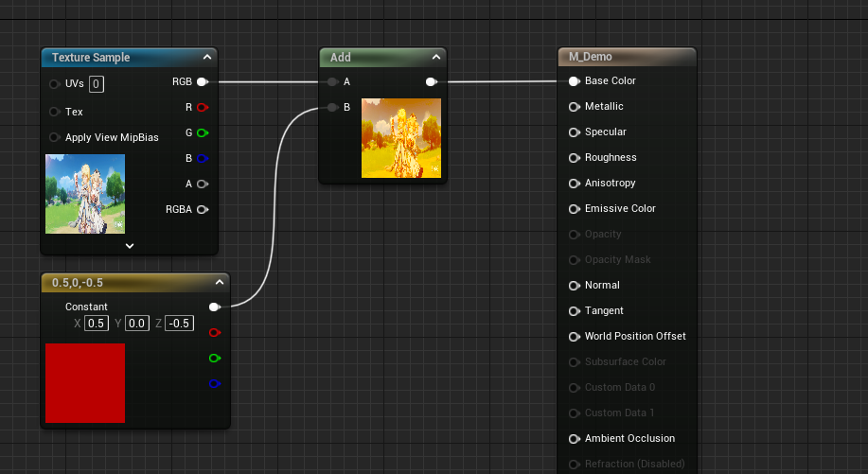Collapse the Texture Sample node preview arrow
The height and width of the screenshot is (474, 868).
(206, 58)
